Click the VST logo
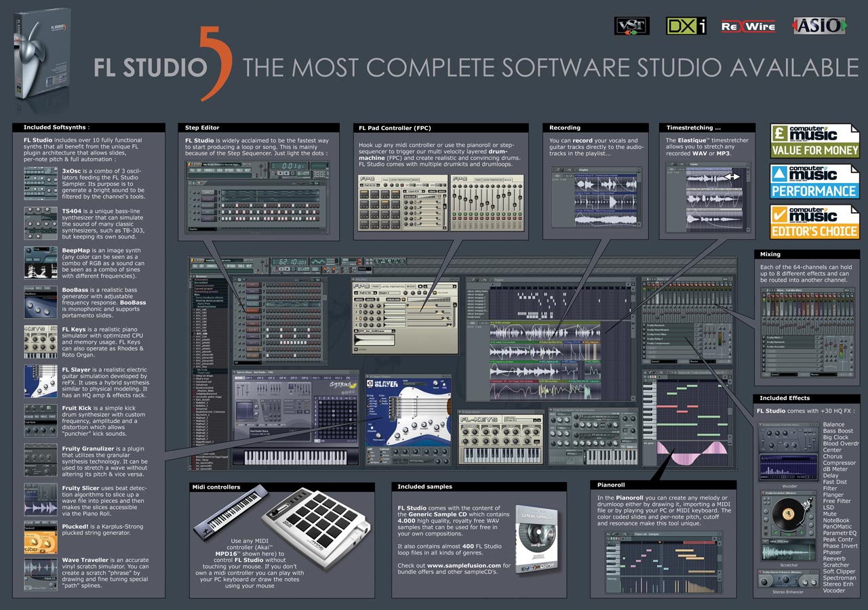This screenshot has width=868, height=610. pyautogui.click(x=631, y=26)
